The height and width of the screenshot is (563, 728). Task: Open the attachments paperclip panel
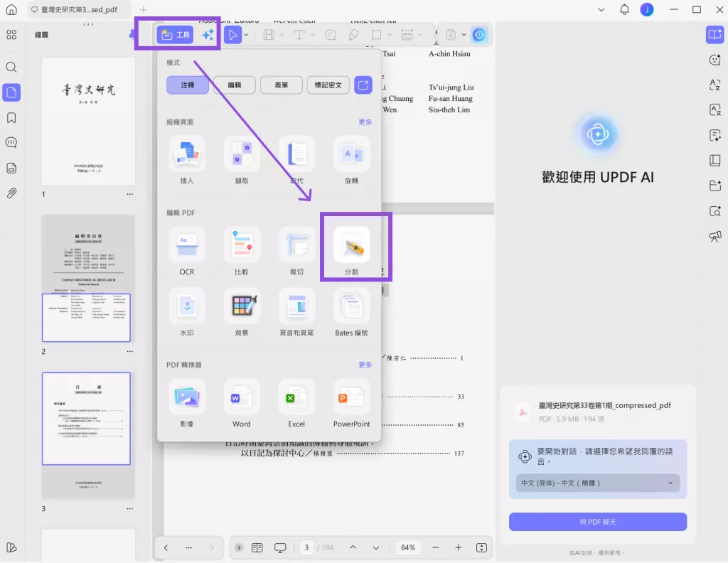[x=11, y=193]
